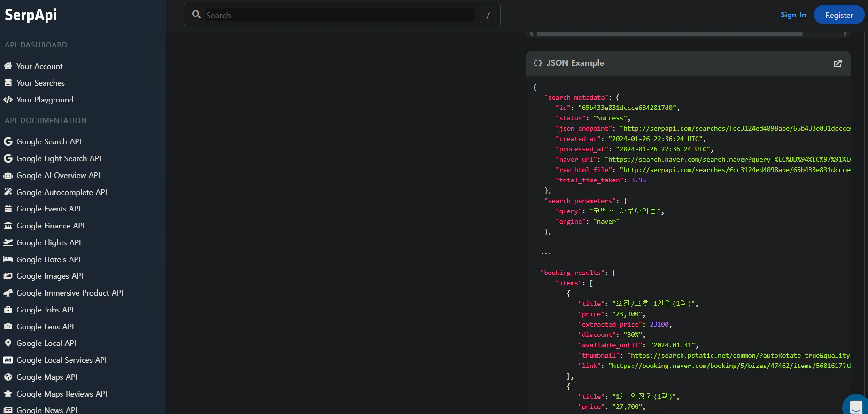Click the Google News newspaper icon

(x=8, y=410)
